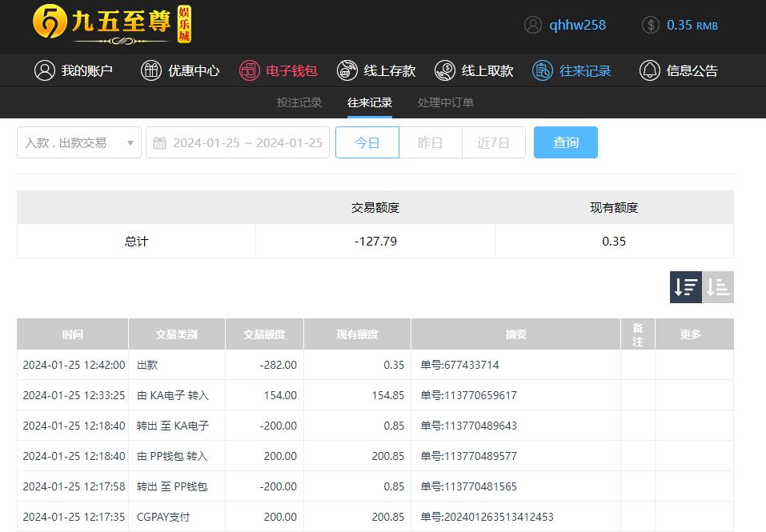The width and height of the screenshot is (766, 532).
Task: Click the 我的账户 person icon
Action: pos(45,70)
